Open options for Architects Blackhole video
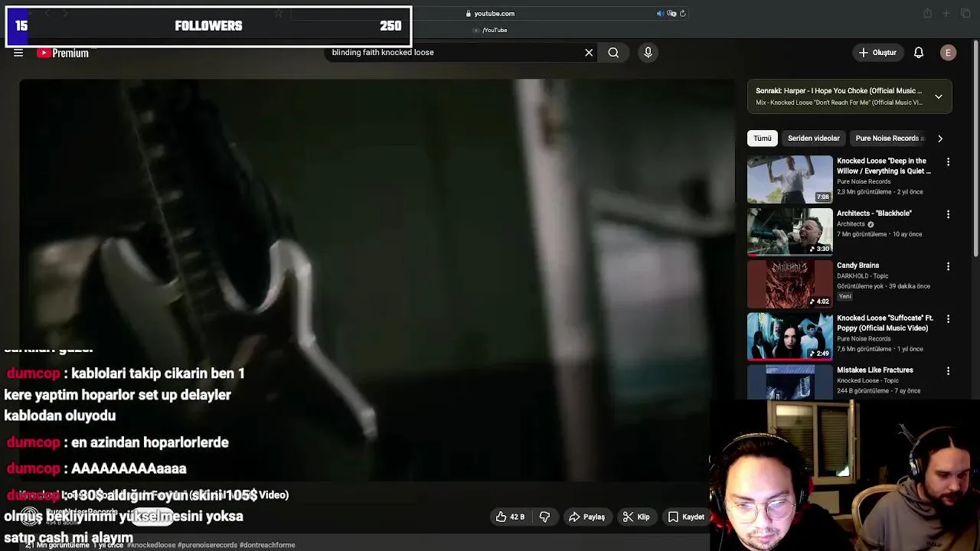This screenshot has width=980, height=551. [948, 214]
